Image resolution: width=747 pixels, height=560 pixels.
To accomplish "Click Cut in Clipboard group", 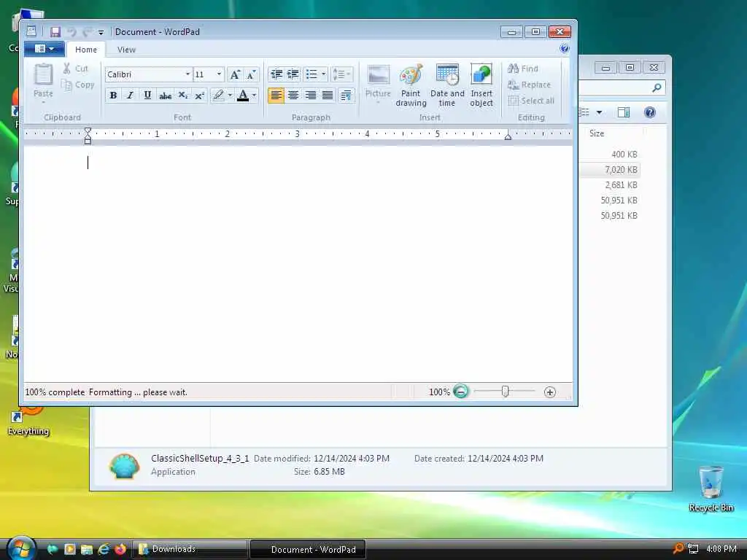I will [76, 69].
